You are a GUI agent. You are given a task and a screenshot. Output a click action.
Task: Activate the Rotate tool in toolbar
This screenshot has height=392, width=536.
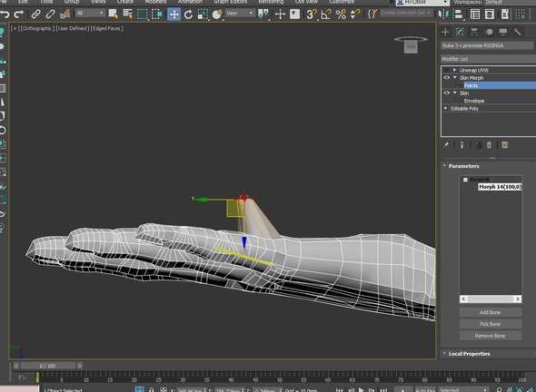[x=188, y=15]
